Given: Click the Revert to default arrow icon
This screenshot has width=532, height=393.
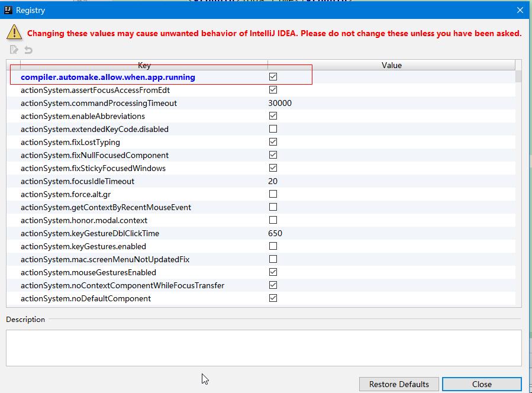Looking at the screenshot, I should [28, 50].
